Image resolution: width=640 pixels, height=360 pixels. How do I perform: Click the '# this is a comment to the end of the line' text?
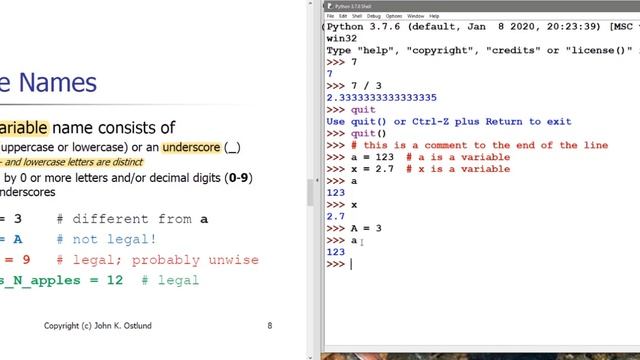pos(480,145)
